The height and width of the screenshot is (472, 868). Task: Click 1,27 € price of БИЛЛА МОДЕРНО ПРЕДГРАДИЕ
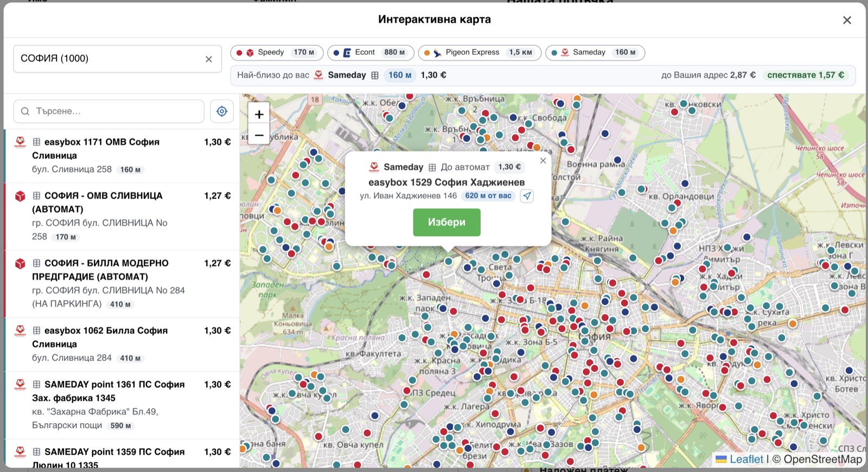[x=218, y=263]
